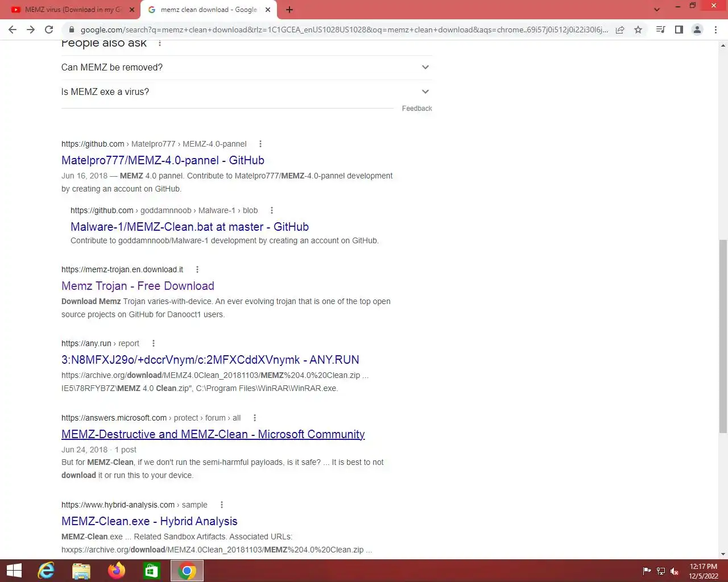Open Malware-1/MEMZ-Clean.bat at master link

tap(189, 227)
